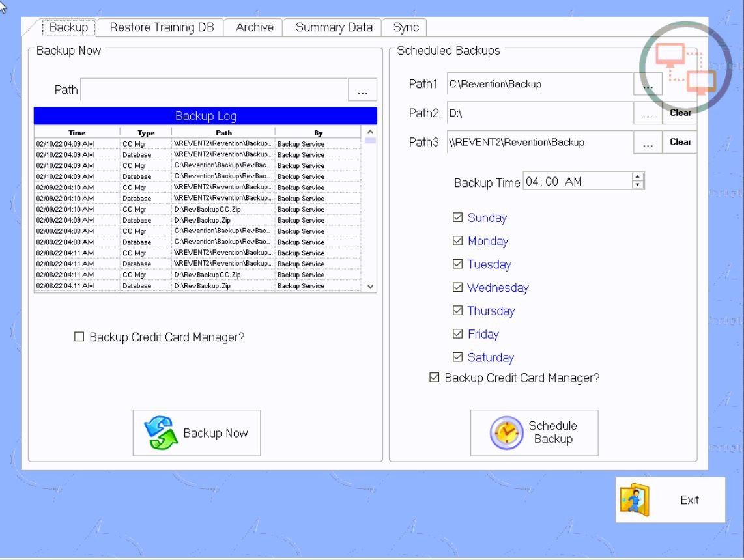
Task: Click the Backup Now green arrows icon
Action: point(161,432)
